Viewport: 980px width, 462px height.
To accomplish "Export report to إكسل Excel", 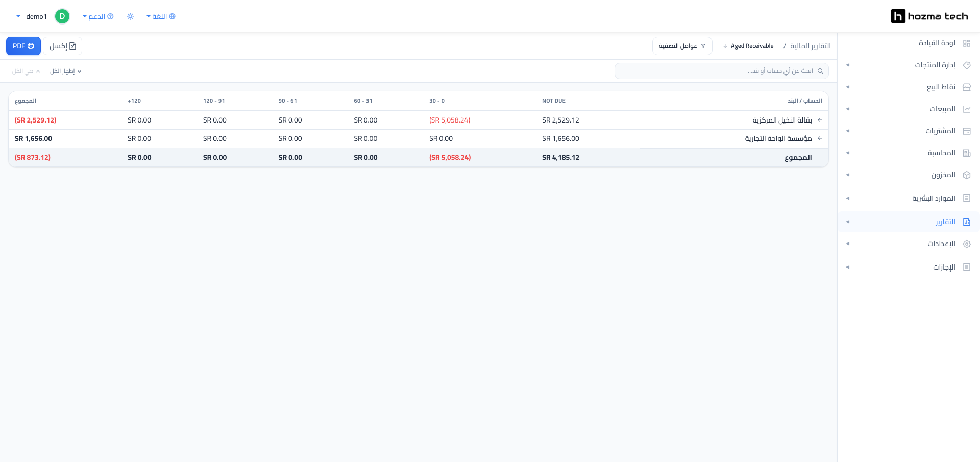I will 62,46.
